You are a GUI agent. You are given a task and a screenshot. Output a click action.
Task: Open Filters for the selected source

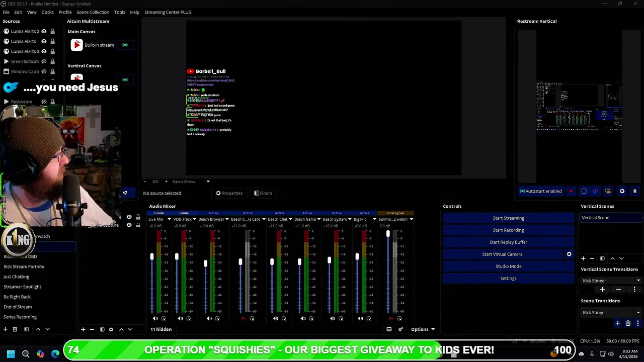[x=263, y=193]
